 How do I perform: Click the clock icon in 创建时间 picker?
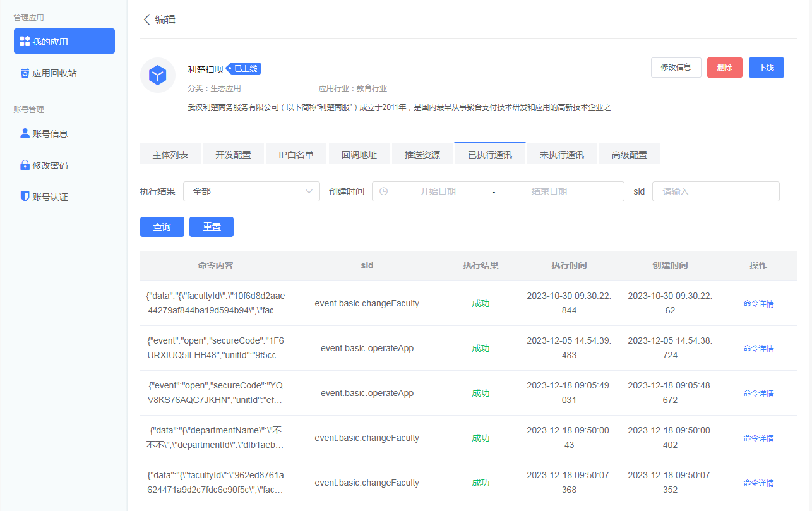click(385, 191)
